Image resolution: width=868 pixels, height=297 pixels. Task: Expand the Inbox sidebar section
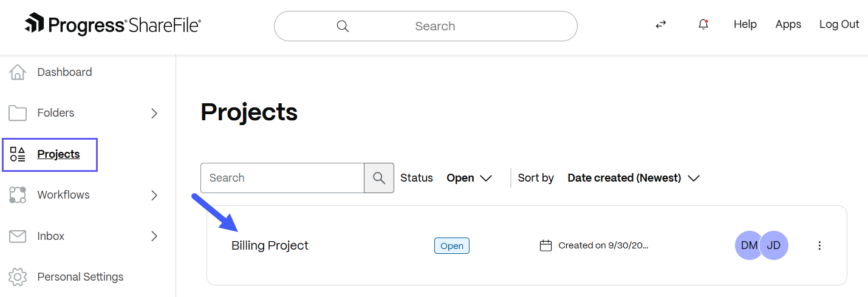[x=154, y=236]
